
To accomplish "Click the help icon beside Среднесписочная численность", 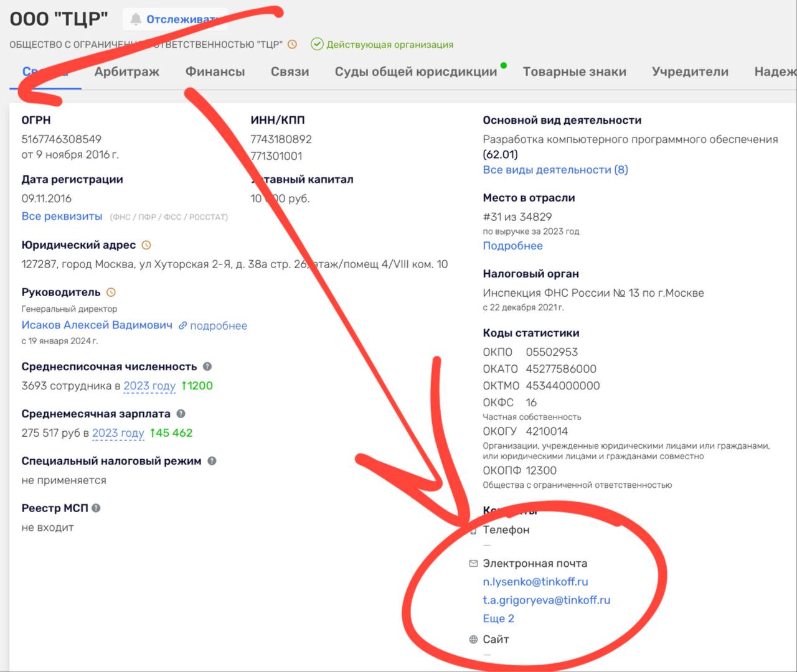I will 207,366.
